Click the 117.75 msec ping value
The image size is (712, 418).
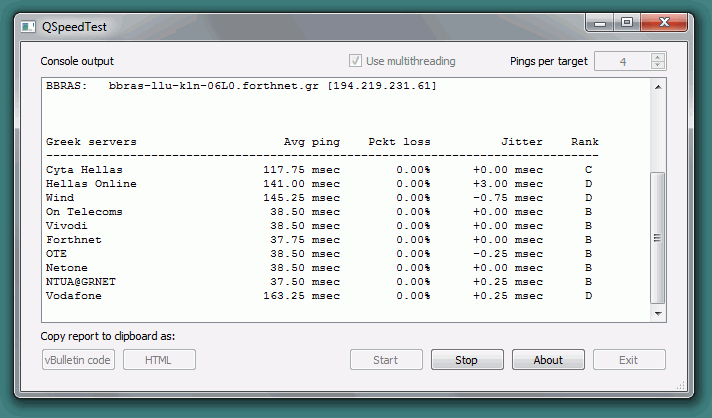point(302,170)
